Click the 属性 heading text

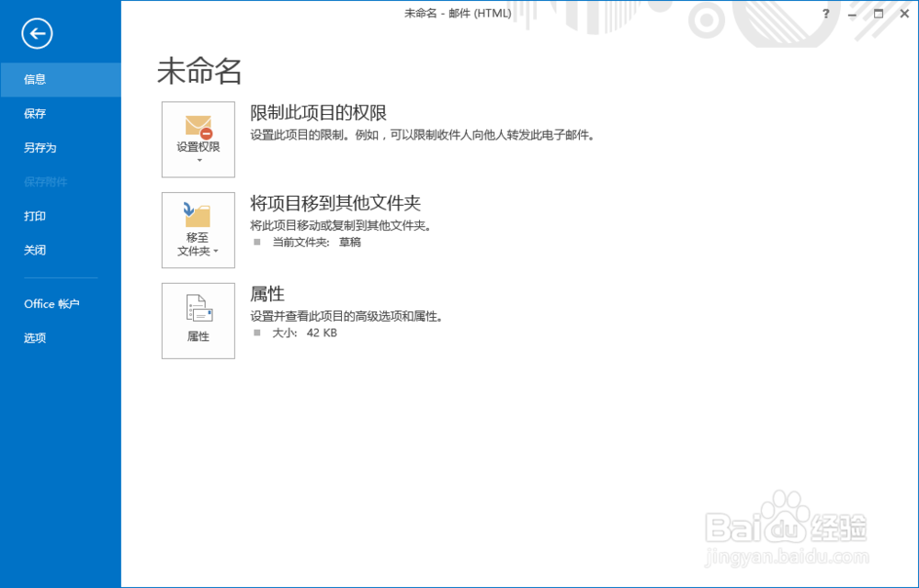point(267,293)
